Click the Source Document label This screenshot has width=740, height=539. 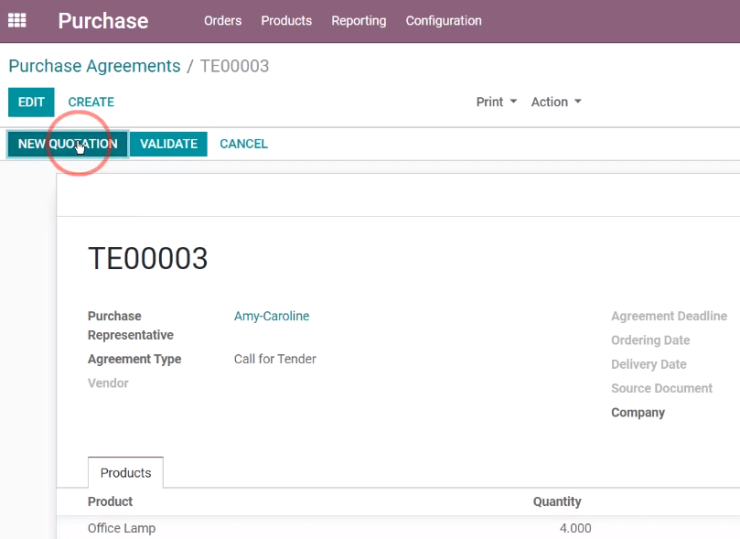click(x=662, y=388)
